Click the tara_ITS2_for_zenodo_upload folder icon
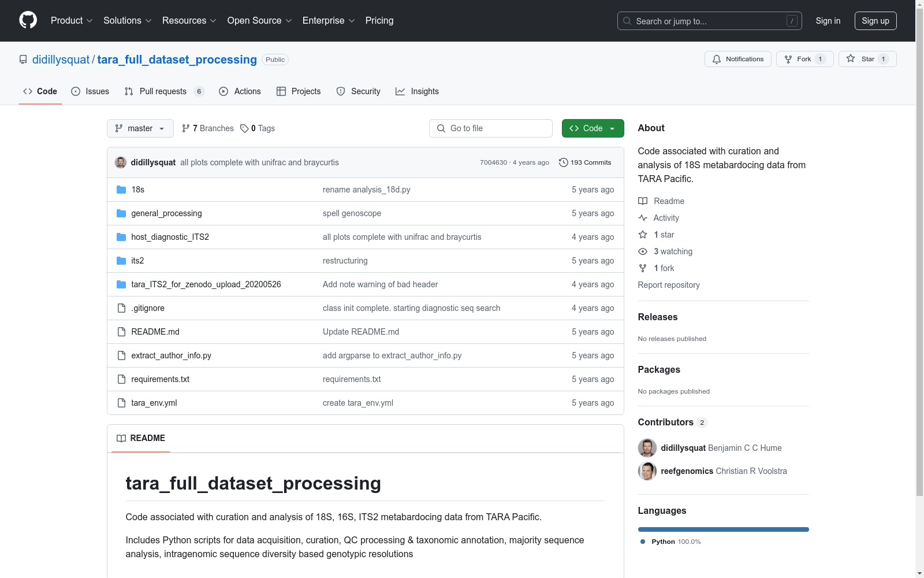This screenshot has height=578, width=924. pyautogui.click(x=121, y=284)
